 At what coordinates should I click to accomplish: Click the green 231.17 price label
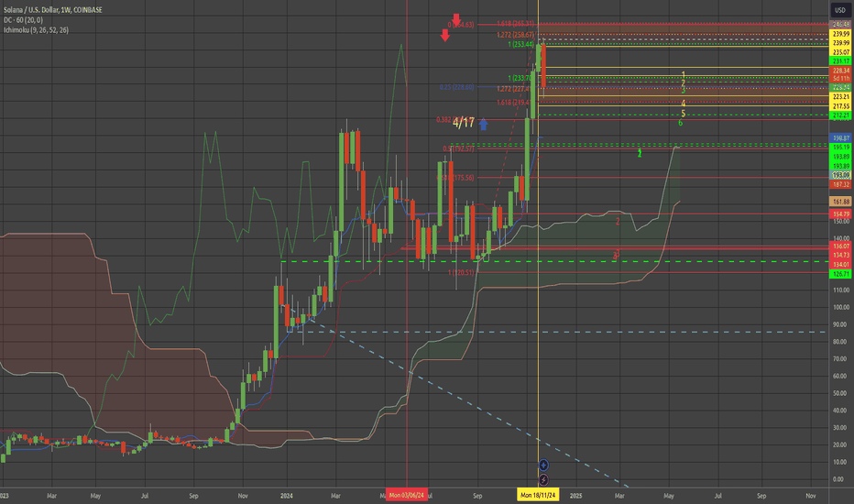tap(840, 61)
